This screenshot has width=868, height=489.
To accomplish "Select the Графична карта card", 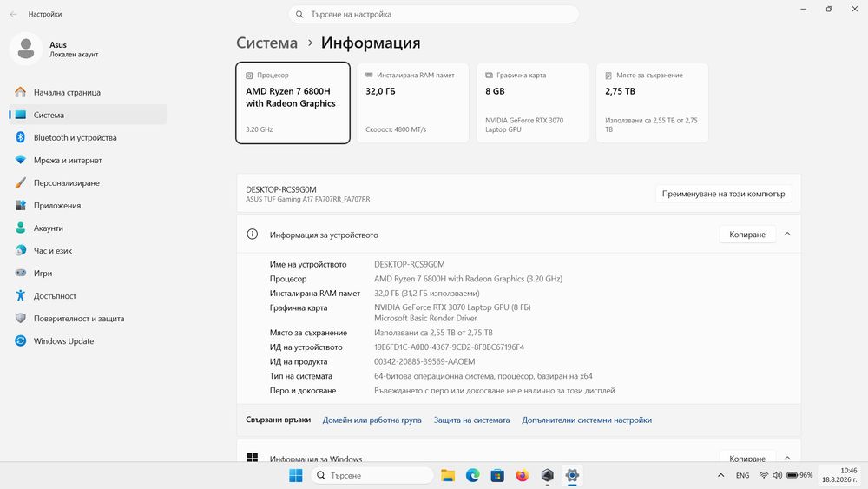I will [533, 103].
